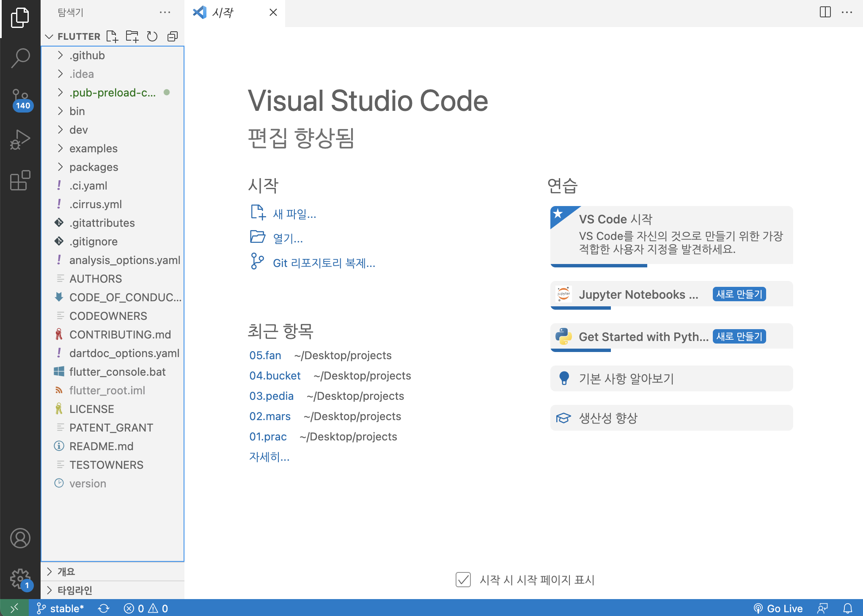Expand the .pub-preload-cache folder
The width and height of the screenshot is (863, 616).
click(113, 93)
